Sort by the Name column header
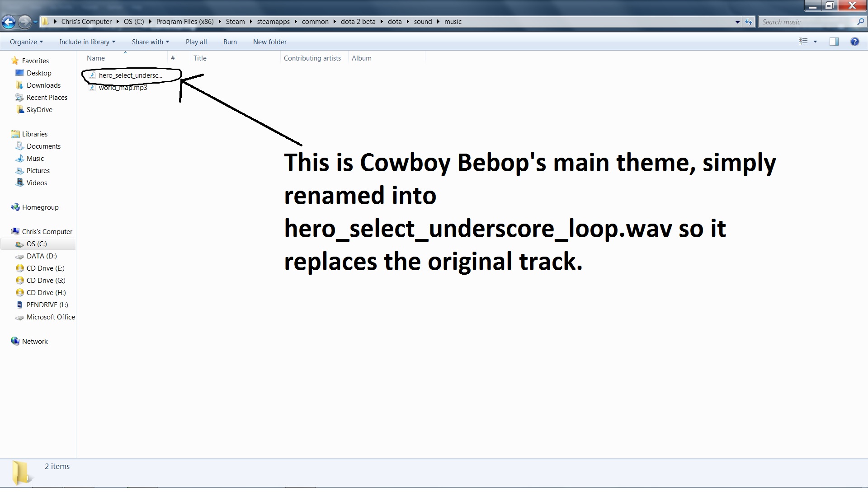The width and height of the screenshot is (868, 497). (96, 58)
